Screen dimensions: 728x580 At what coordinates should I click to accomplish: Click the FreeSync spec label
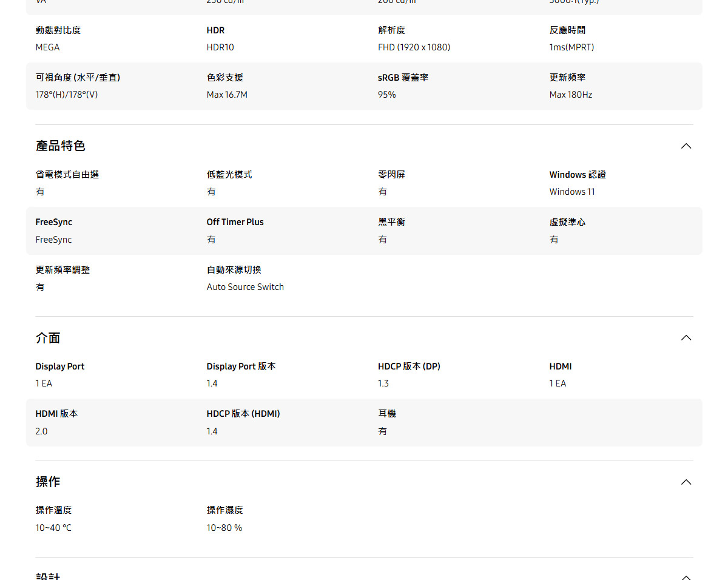[x=53, y=222]
